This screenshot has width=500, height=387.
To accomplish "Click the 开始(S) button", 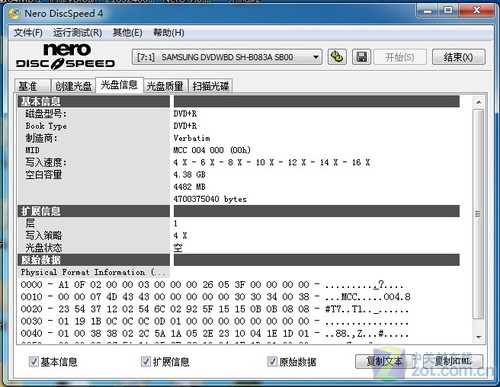I will [400, 57].
